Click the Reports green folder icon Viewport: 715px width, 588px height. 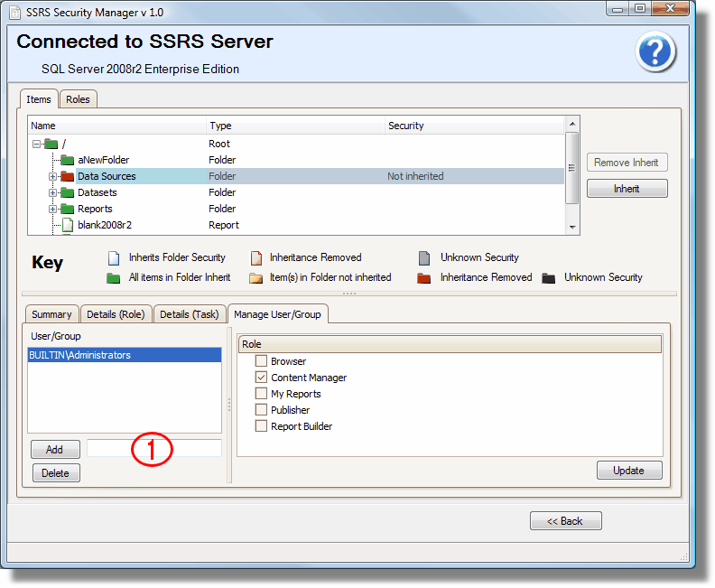point(68,209)
